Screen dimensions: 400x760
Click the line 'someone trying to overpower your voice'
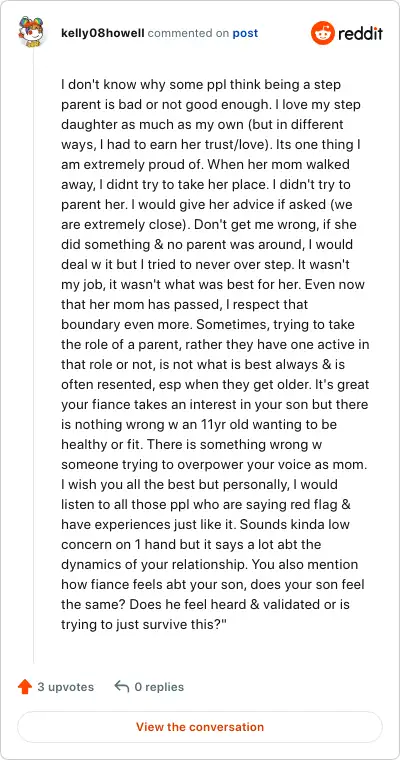click(x=214, y=465)
